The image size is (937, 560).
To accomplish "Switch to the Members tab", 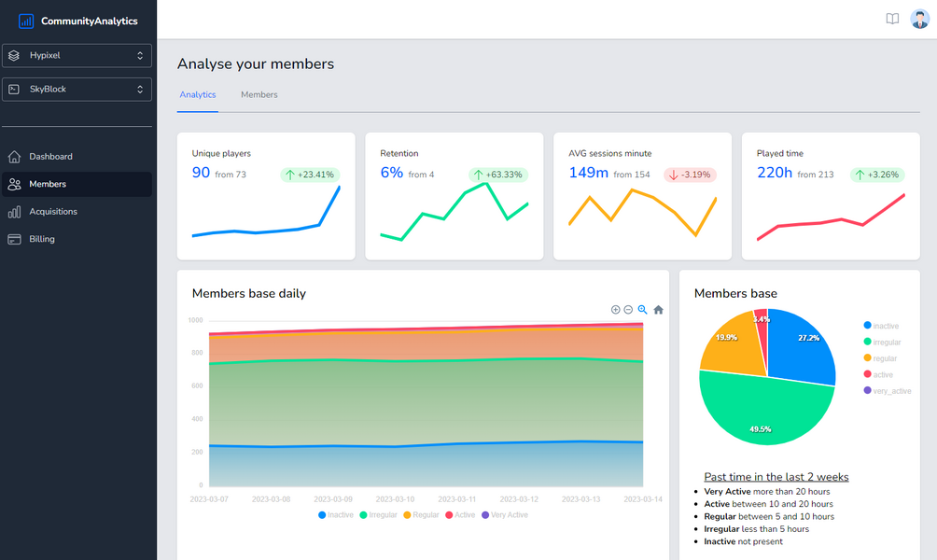I will pyautogui.click(x=259, y=95).
